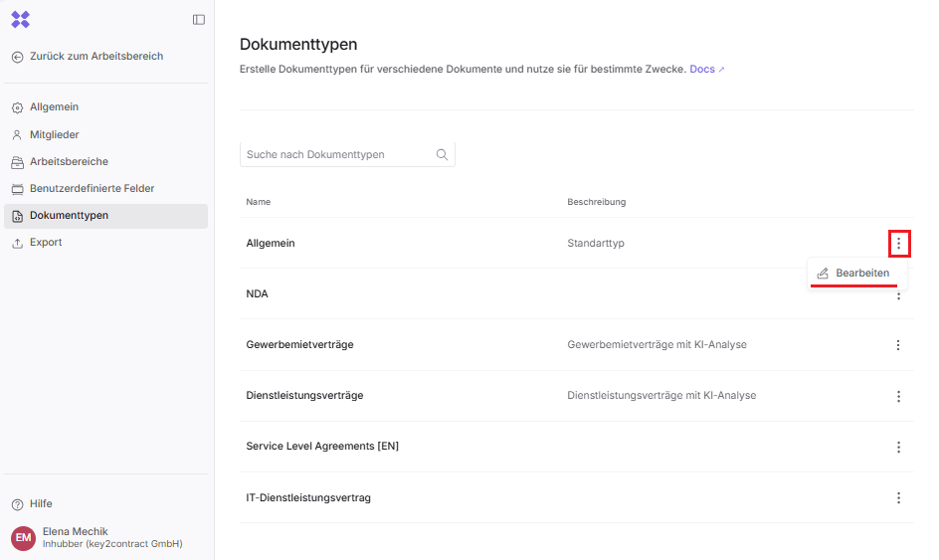This screenshot has width=939, height=560.
Task: Click the user avatar EM
Action: click(x=23, y=538)
